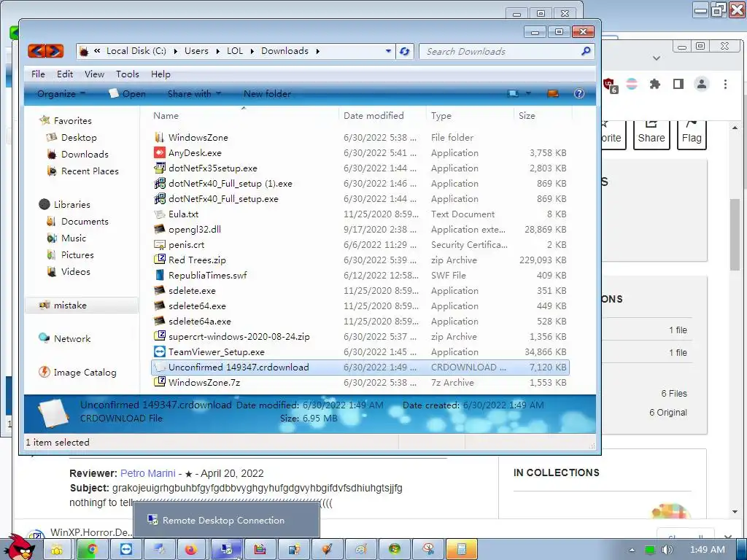
Task: Select the Red Trees.zip archive icon
Action: 160,260
